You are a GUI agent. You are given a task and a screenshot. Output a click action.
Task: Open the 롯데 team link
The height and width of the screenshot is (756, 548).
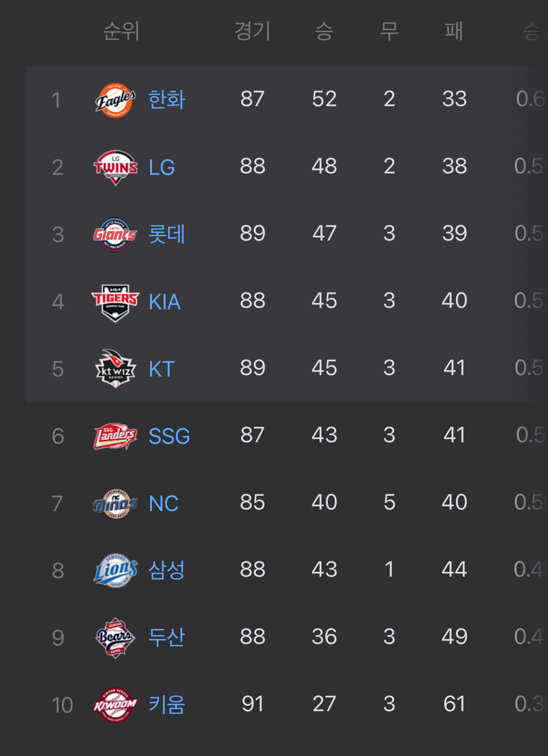[167, 234]
